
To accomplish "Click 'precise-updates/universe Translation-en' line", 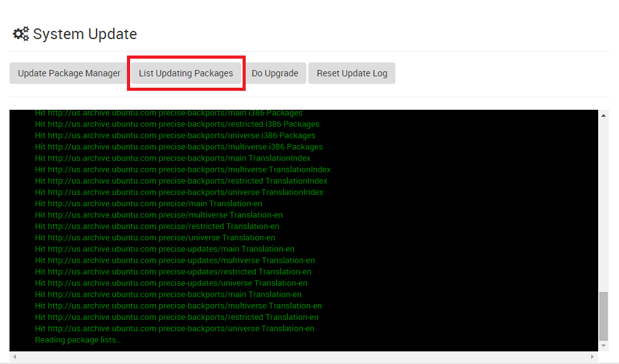I will [x=171, y=283].
